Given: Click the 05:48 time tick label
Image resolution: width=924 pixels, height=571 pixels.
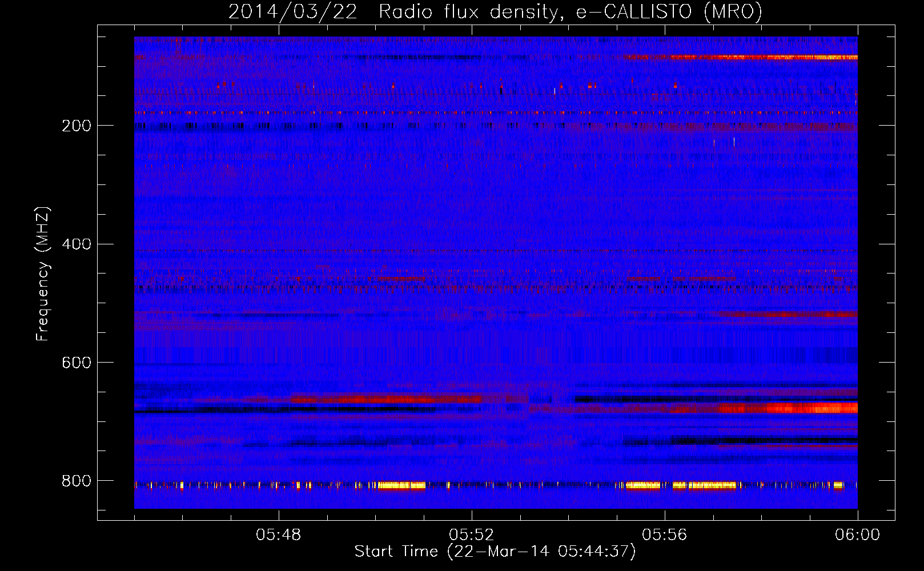Looking at the screenshot, I should pyautogui.click(x=279, y=535).
